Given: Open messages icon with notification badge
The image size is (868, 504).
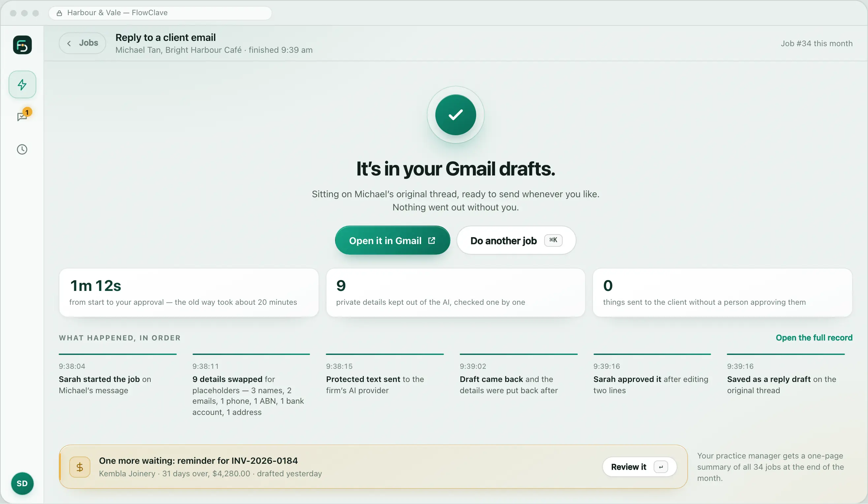Looking at the screenshot, I should coord(22,116).
